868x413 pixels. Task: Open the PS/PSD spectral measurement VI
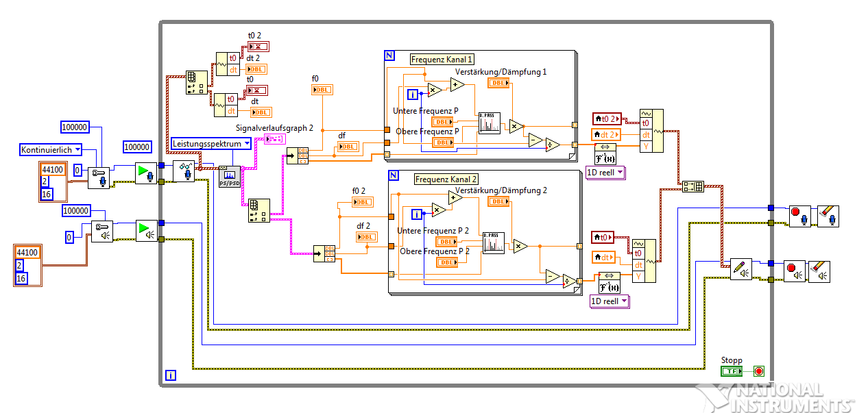pyautogui.click(x=229, y=177)
